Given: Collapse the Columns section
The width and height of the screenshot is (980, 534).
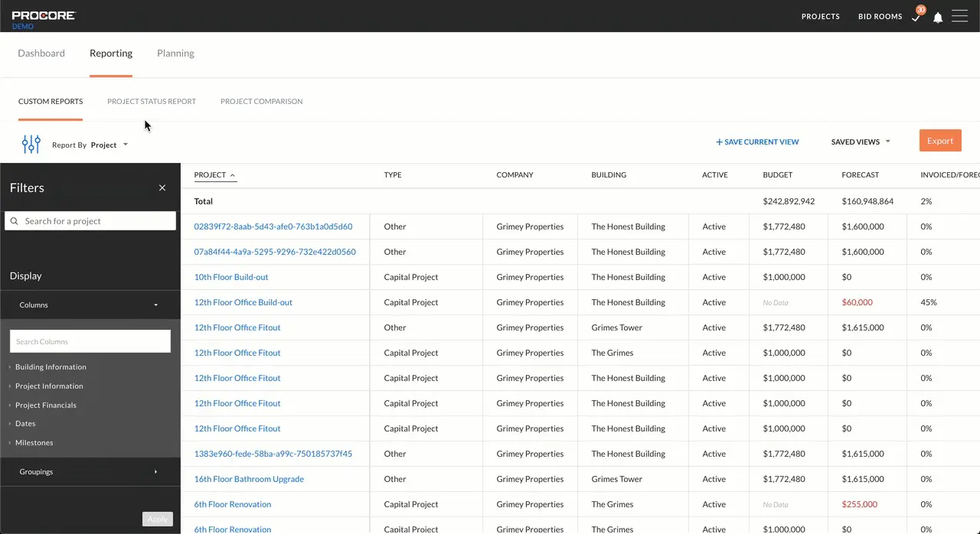Looking at the screenshot, I should pyautogui.click(x=90, y=304).
